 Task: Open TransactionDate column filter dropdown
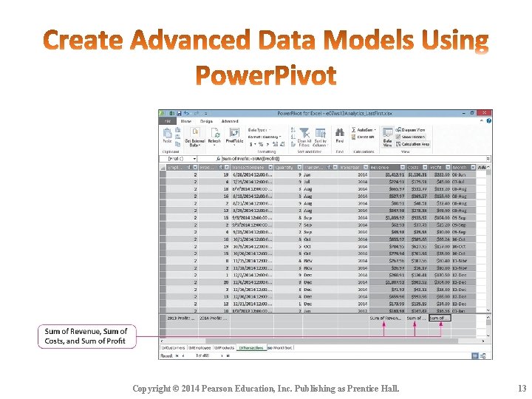coord(270,167)
